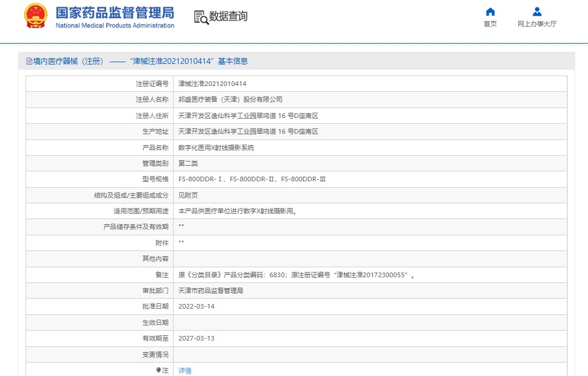Click the 网上办事大厅 label
588x376 pixels.
click(537, 24)
